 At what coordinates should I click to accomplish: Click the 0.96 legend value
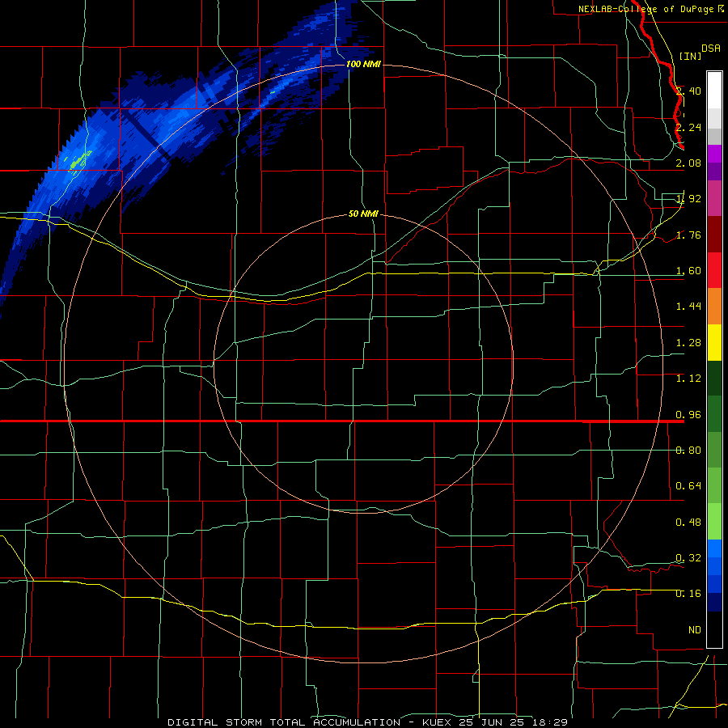tap(688, 415)
